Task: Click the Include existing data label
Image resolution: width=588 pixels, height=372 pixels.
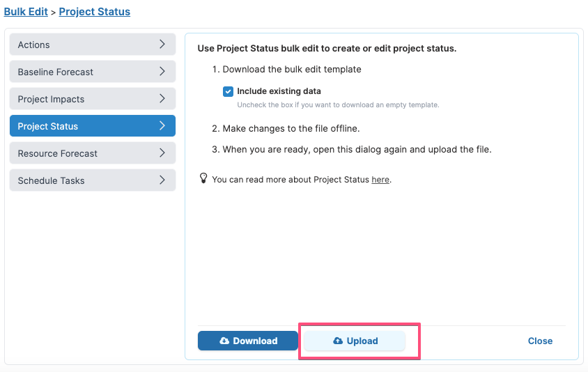Action: pyautogui.click(x=279, y=91)
